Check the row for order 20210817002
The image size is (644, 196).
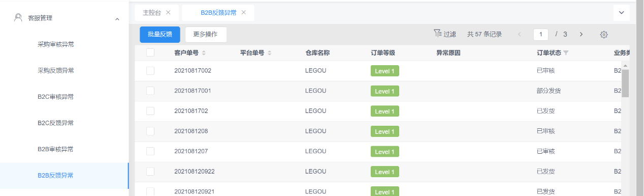pyautogui.click(x=150, y=71)
